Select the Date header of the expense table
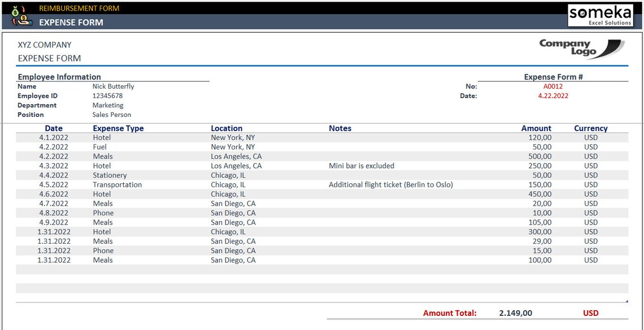 (x=54, y=128)
